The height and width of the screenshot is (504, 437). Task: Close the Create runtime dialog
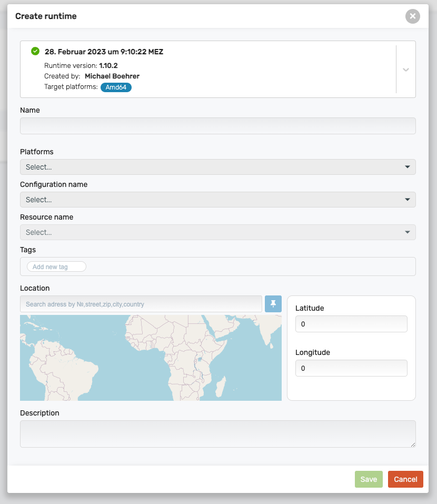413,16
